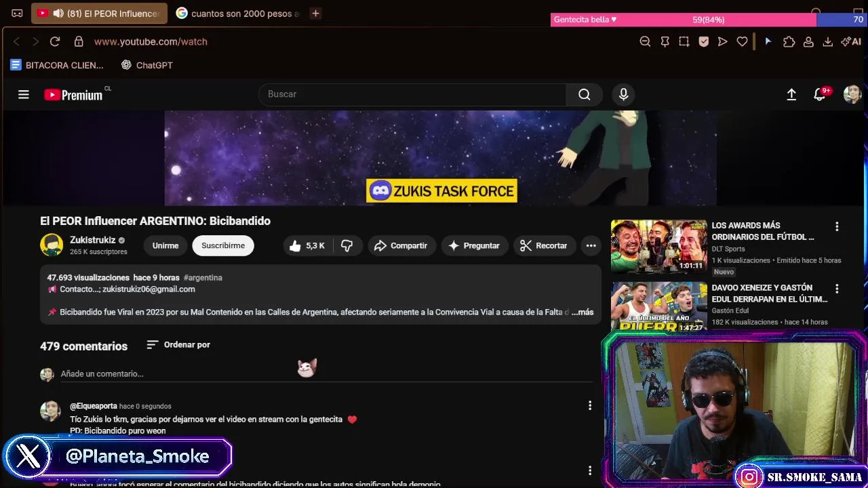Open 'LOS AWARDS MÁS ORDINARIOS DEL FÚTBOL' title
This screenshot has width=868, height=488.
763,231
